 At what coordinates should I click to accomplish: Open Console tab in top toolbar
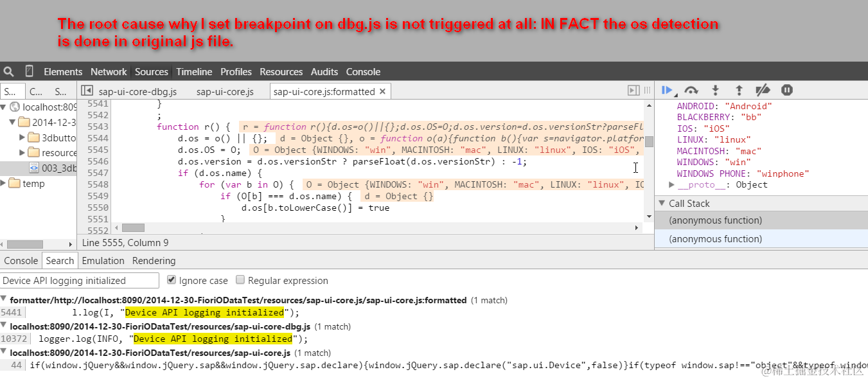tap(363, 71)
